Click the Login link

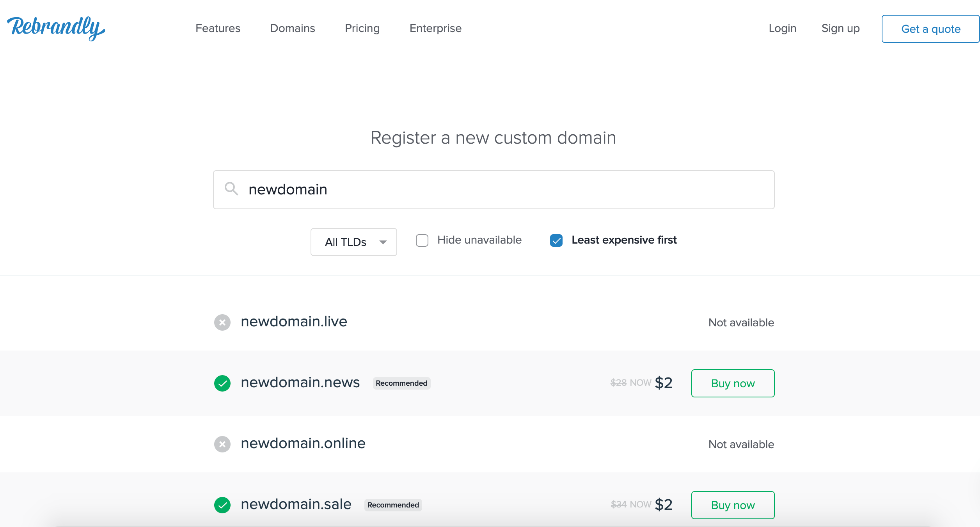tap(783, 28)
